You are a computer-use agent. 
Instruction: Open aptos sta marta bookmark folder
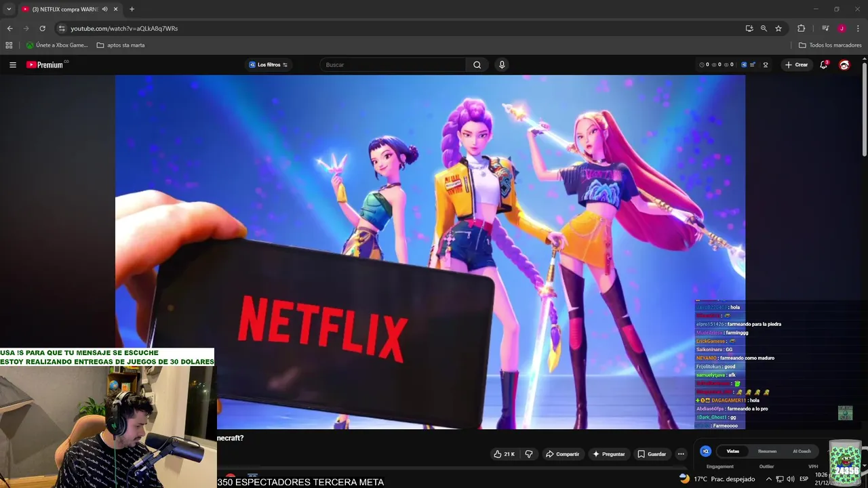[x=121, y=45]
